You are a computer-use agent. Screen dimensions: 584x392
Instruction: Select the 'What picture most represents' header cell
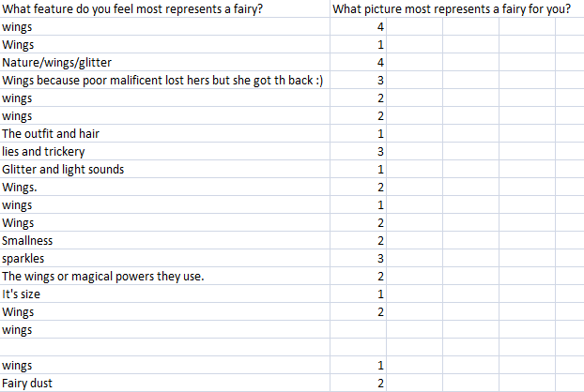(x=452, y=9)
